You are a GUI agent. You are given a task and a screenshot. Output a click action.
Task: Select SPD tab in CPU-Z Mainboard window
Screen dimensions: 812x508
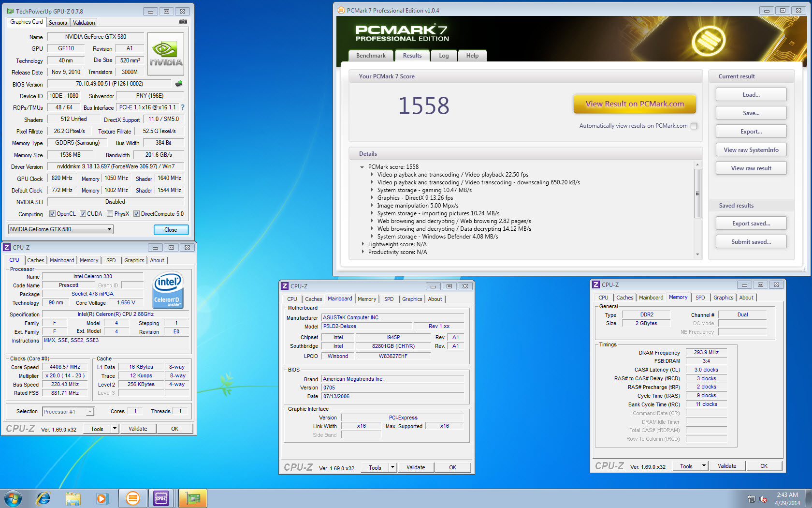pyautogui.click(x=389, y=299)
